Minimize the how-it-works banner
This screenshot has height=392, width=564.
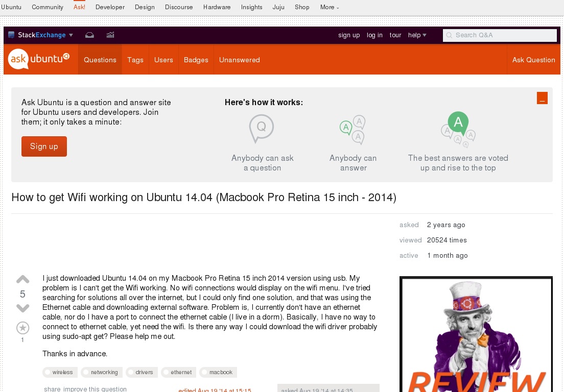coord(542,98)
